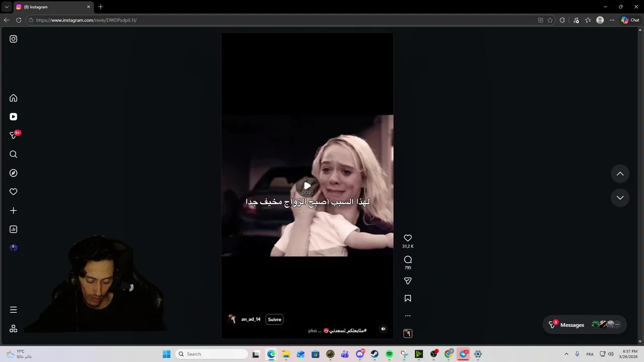Toggle reel sound mute button
This screenshot has height=362, width=644.
(383, 329)
